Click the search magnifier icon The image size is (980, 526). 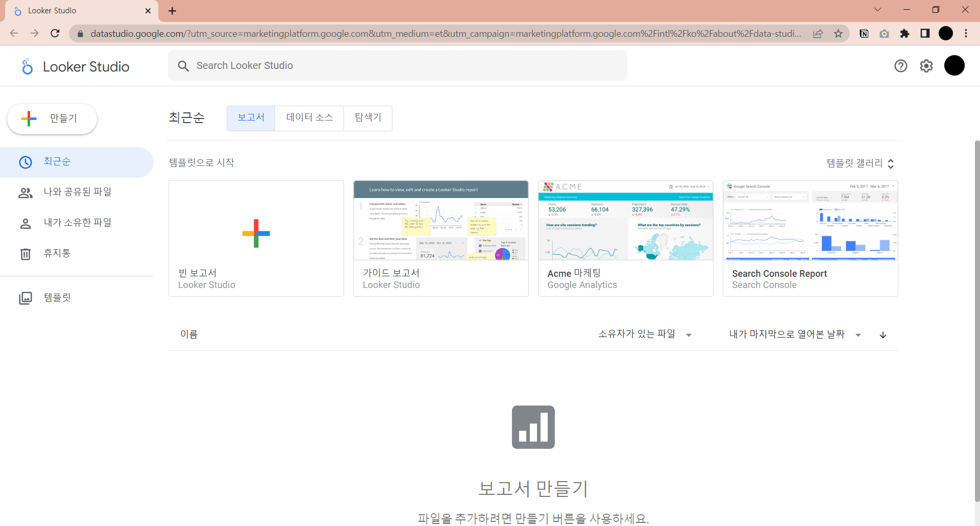click(183, 66)
